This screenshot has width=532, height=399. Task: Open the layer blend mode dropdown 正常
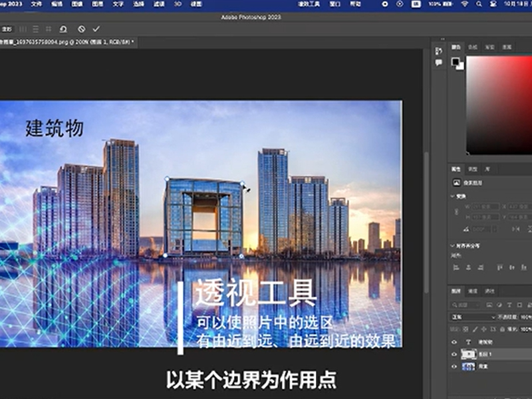[x=473, y=317]
